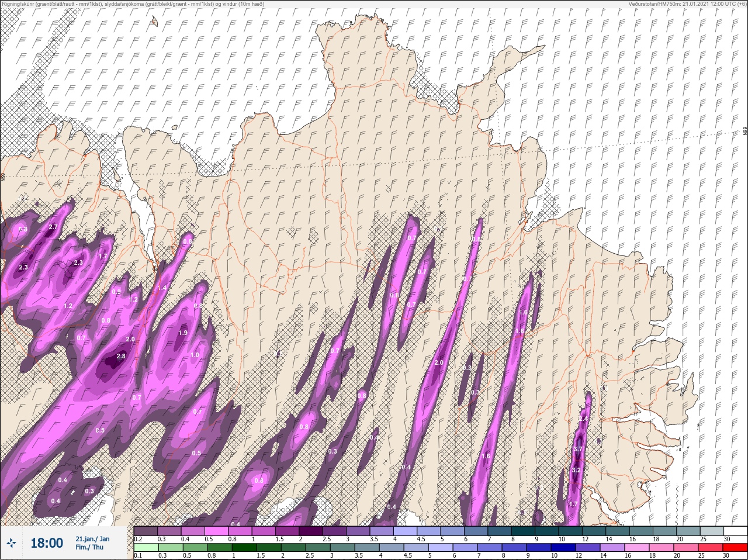
Task: Select lower scale swatch between 0.1 and 0.3
Action: 146,548
